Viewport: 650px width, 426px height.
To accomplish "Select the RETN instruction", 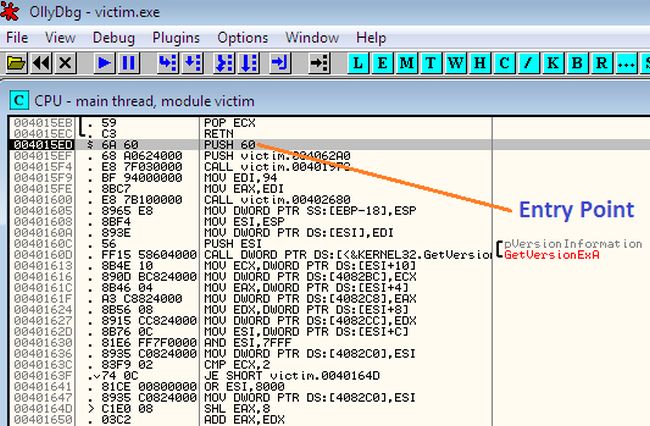I will 218,134.
